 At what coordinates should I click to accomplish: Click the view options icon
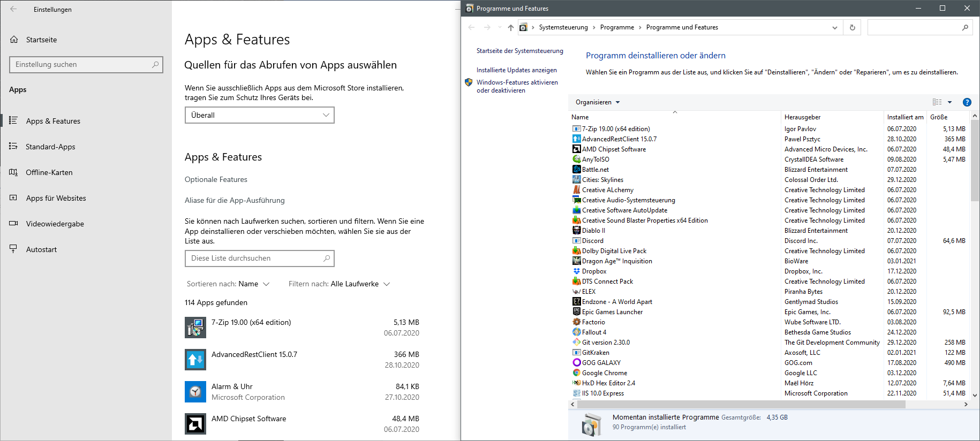937,102
